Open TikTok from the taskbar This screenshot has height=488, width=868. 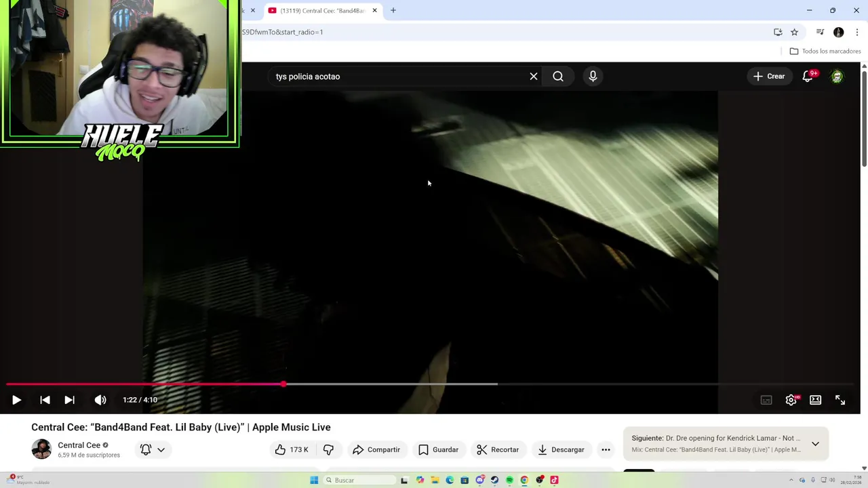(554, 480)
